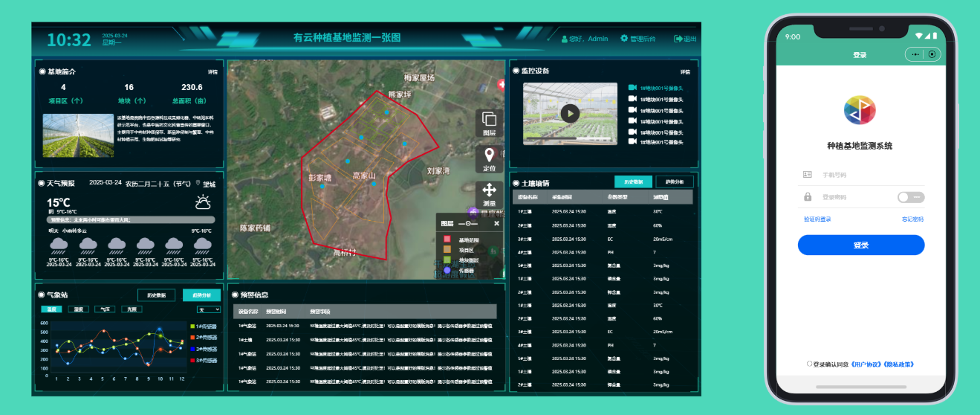980x415 pixels.
Task: Play the greenhouse monitoring video
Action: [569, 113]
